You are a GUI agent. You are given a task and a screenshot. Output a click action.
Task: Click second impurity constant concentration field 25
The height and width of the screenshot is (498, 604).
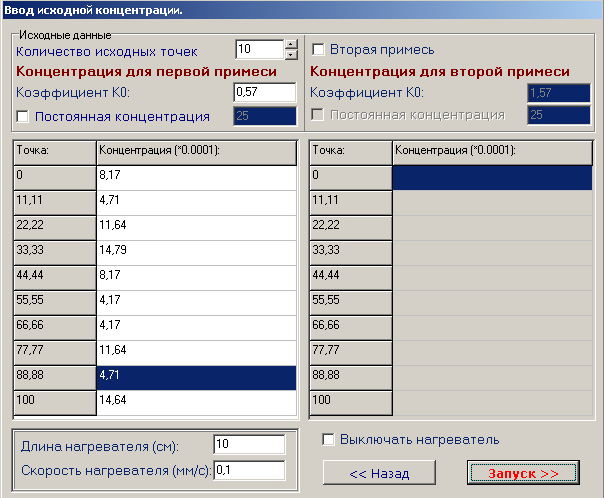559,115
